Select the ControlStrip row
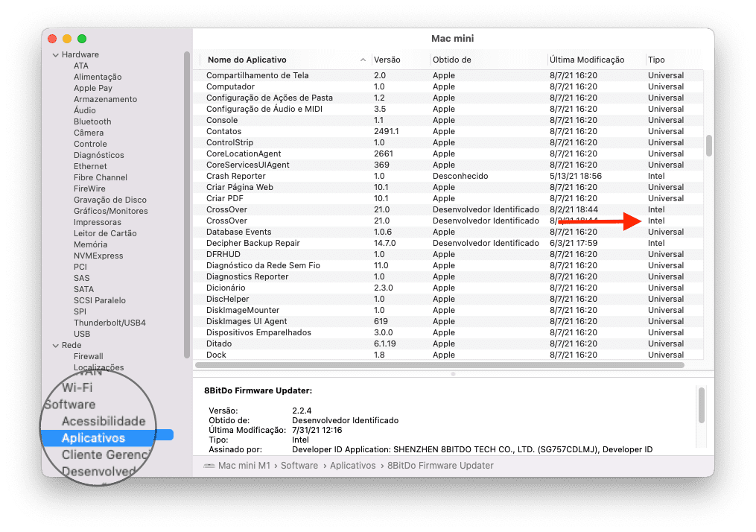Viewport: 756px width, 532px height. (x=448, y=142)
